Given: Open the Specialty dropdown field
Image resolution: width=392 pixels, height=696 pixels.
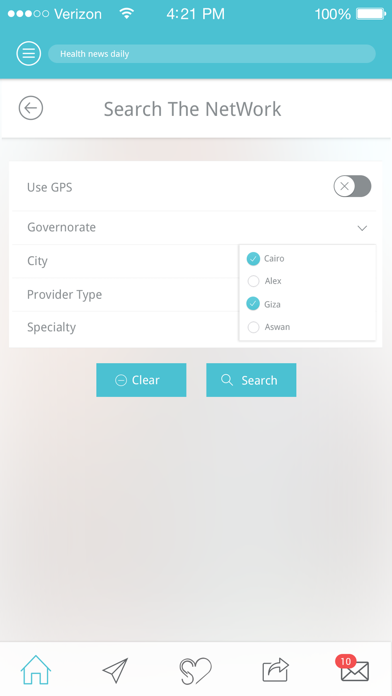Looking at the screenshot, I should pos(125,328).
